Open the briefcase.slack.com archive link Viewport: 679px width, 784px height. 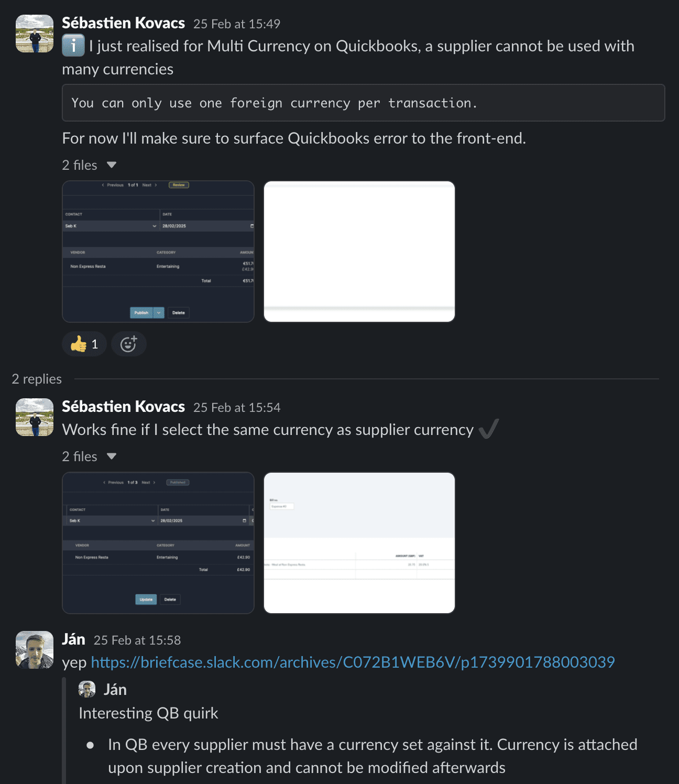click(x=353, y=662)
